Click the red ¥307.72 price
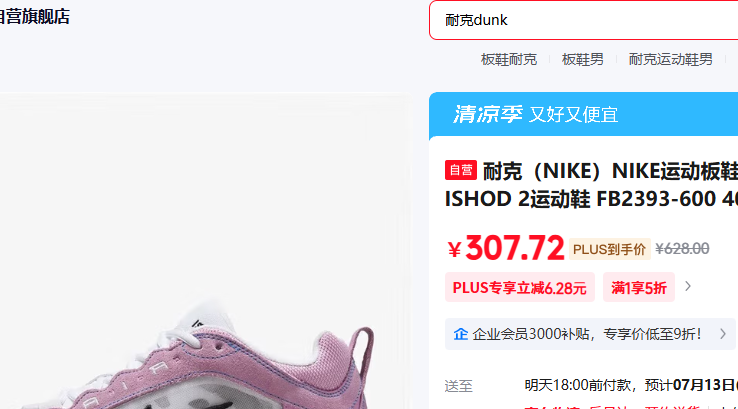The width and height of the screenshot is (738, 409). pos(505,248)
